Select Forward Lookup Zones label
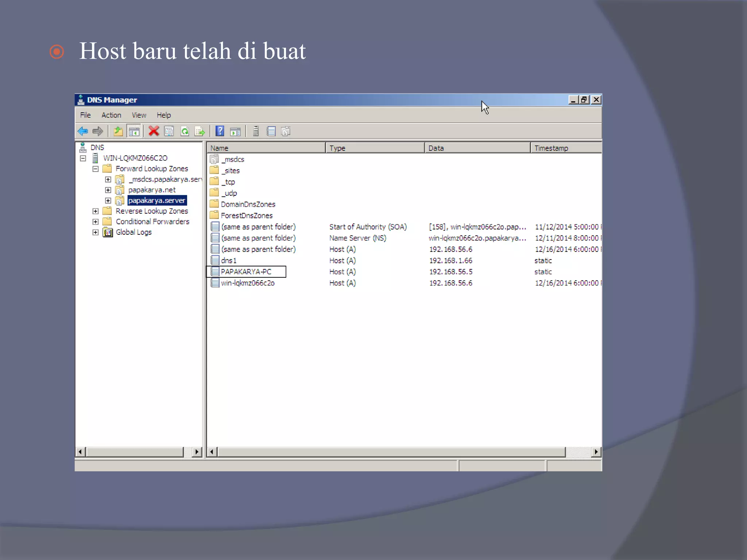Screen dimensions: 747x560 coord(152,169)
